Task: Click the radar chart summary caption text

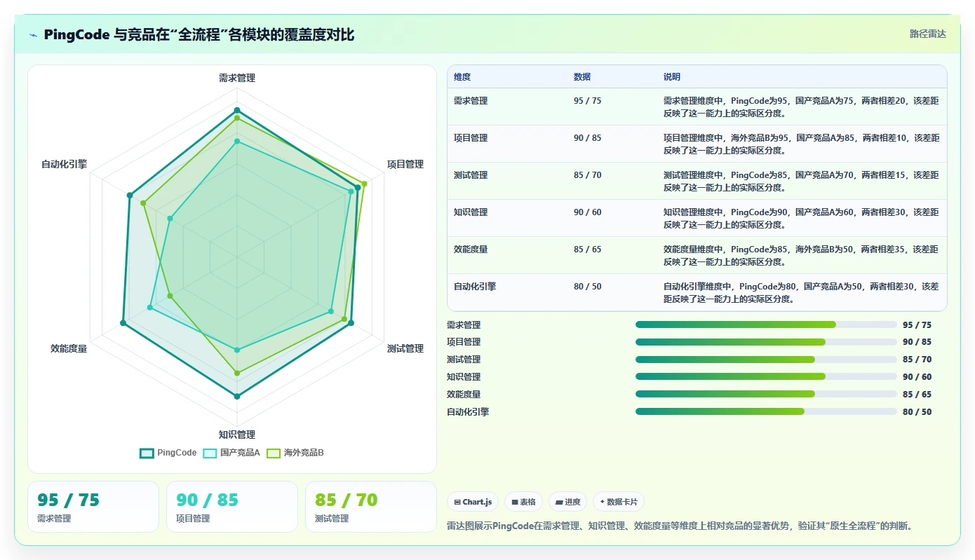Action: pos(680,526)
